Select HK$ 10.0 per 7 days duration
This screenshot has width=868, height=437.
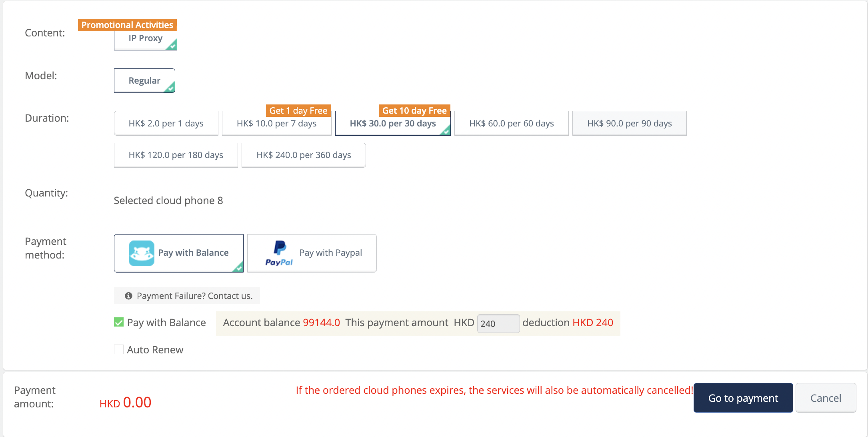pyautogui.click(x=276, y=123)
